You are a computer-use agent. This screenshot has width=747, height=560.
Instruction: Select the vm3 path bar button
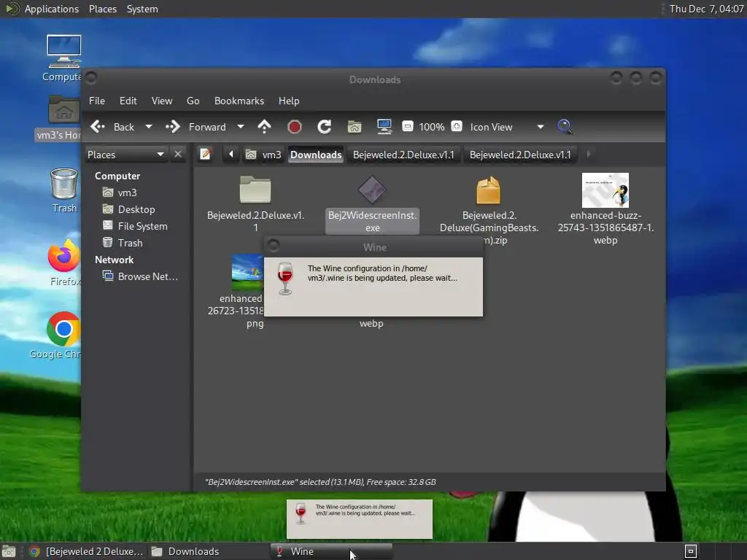(263, 155)
